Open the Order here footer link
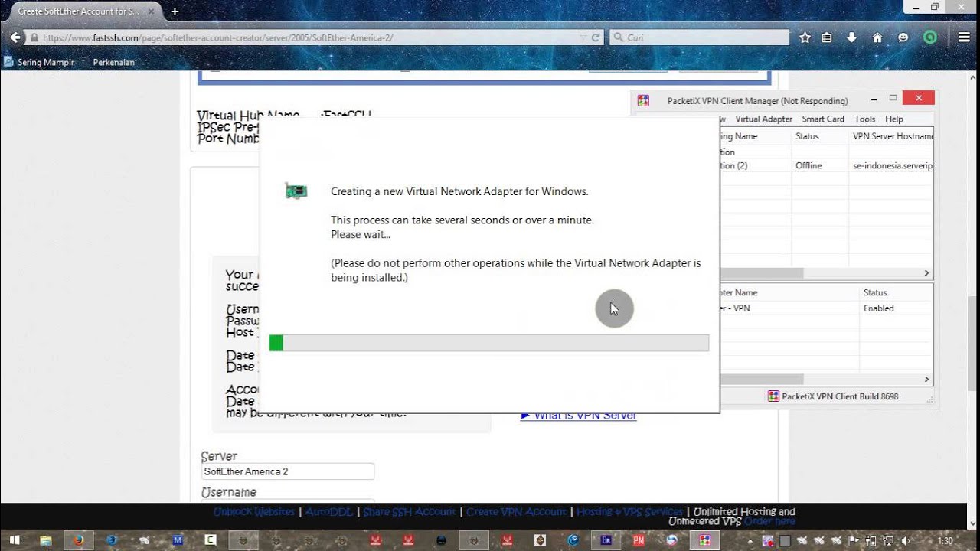This screenshot has width=980, height=551. point(769,521)
